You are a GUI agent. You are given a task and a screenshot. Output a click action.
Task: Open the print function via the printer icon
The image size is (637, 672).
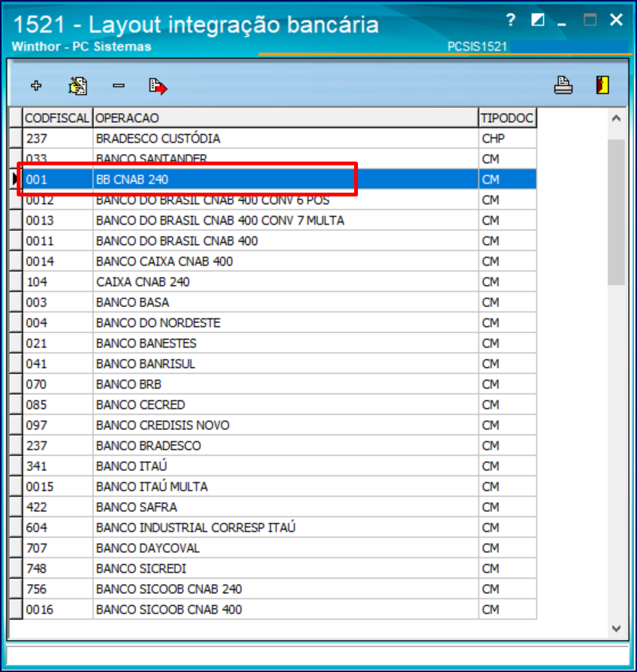click(x=564, y=86)
